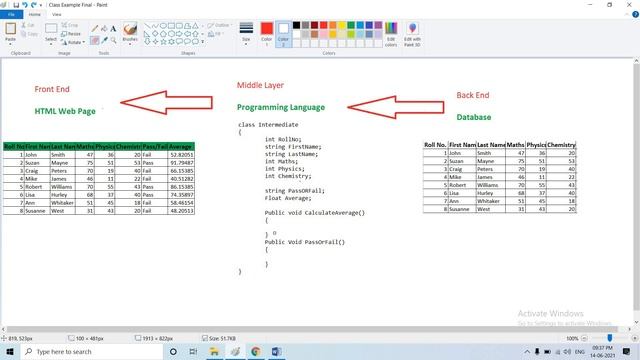Screen dimensions: 640x360
Task: Activate the Color 2 background box
Action: click(283, 34)
